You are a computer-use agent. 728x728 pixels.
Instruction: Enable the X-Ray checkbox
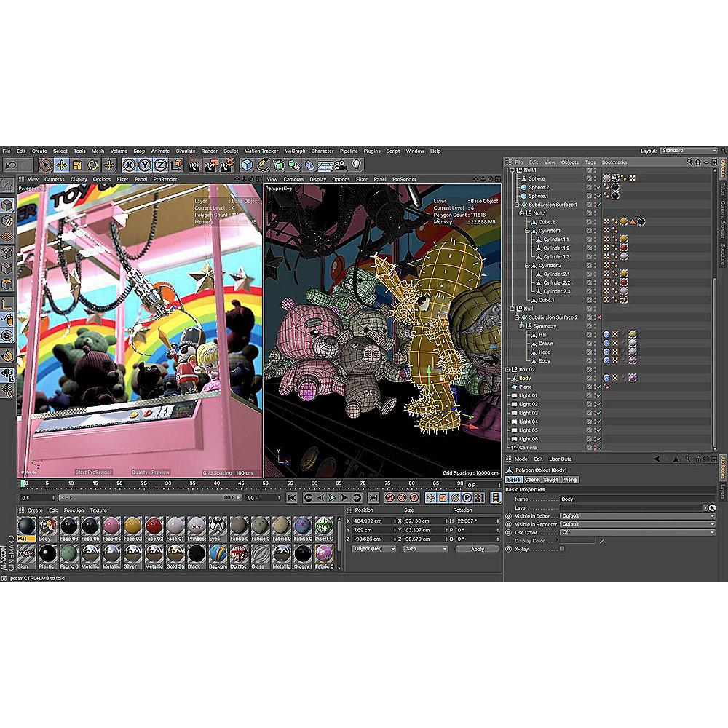click(561, 548)
